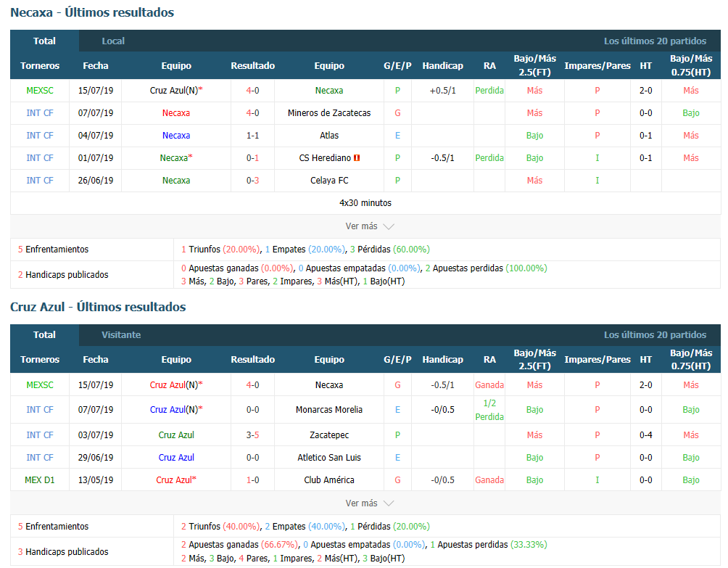Click the 1-1 result versus Atlas
The width and height of the screenshot is (728, 568).
click(x=252, y=136)
